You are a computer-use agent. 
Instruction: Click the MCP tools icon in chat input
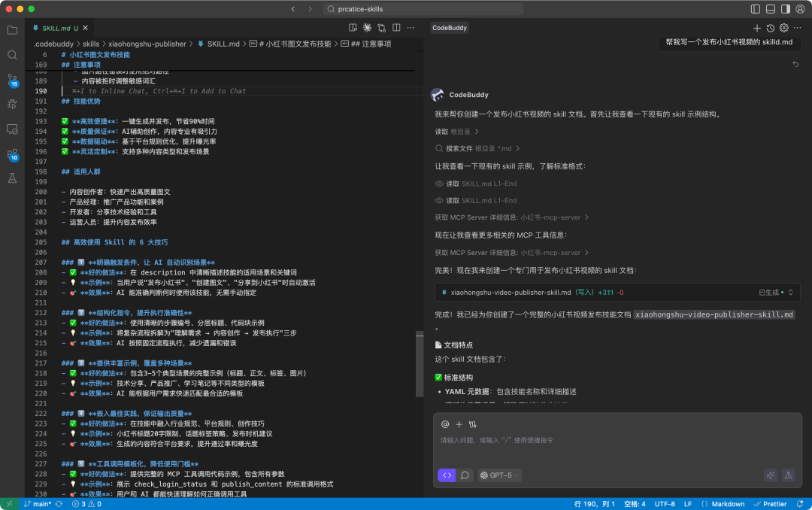(x=472, y=424)
